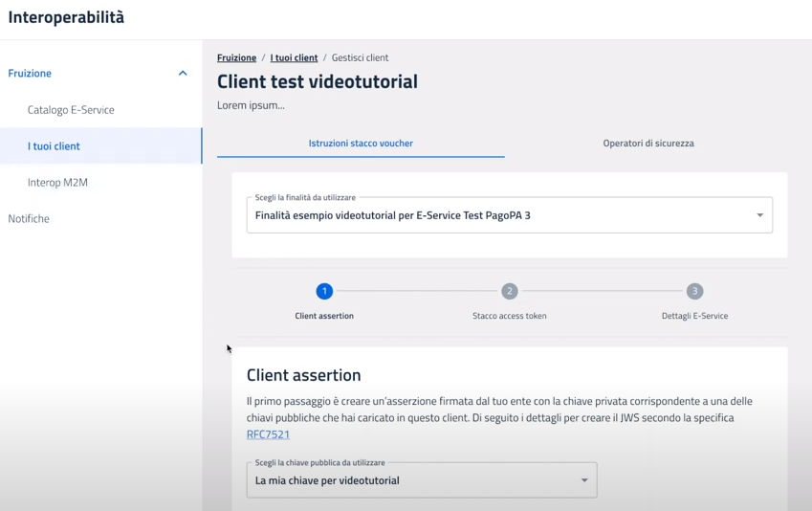Click the Interoperabilità header title
The image size is (812, 511).
coord(66,17)
